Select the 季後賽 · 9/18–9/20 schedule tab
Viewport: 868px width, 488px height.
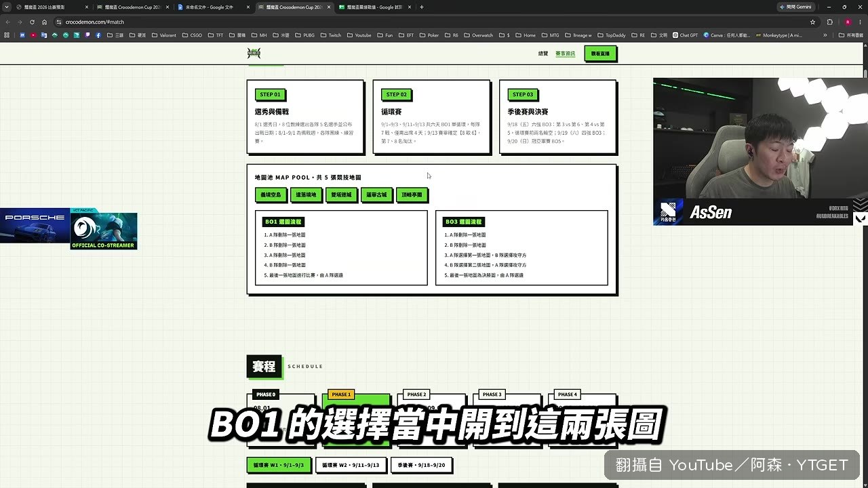point(422,466)
